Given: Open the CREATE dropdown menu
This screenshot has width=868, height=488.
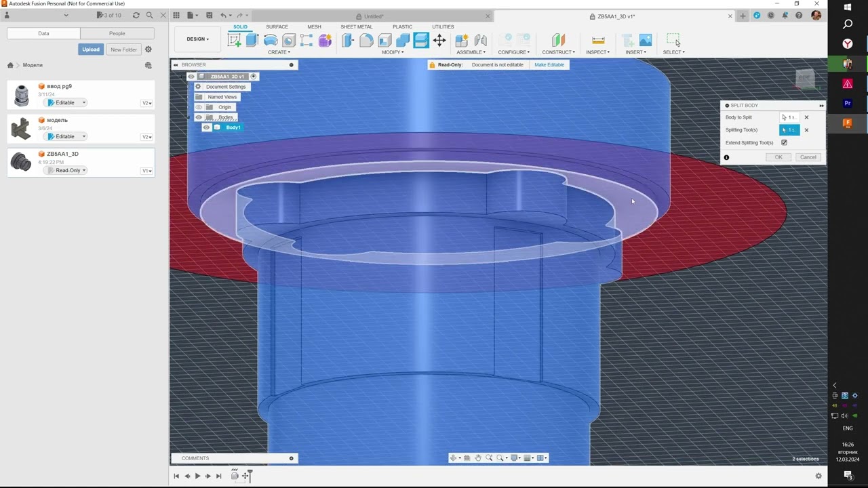Looking at the screenshot, I should pos(279,52).
